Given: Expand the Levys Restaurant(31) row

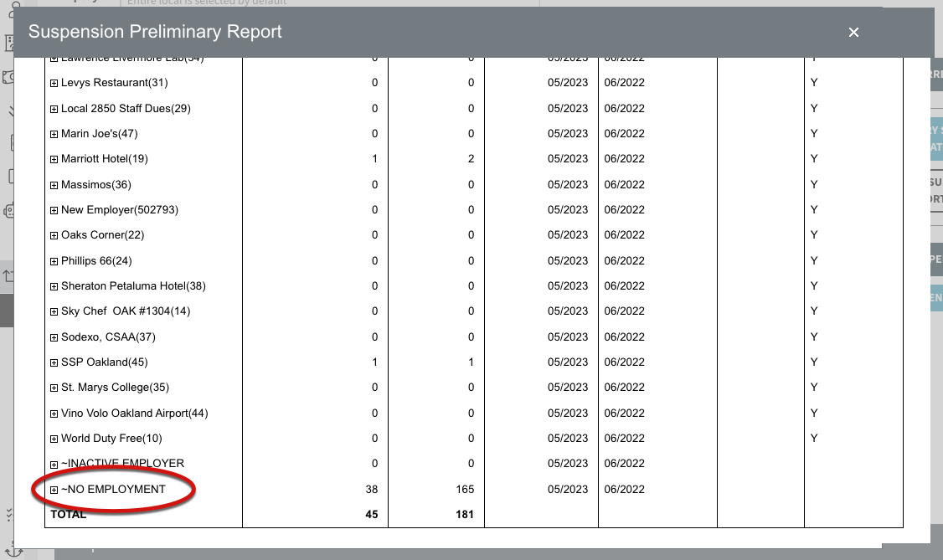Looking at the screenshot, I should (54, 84).
